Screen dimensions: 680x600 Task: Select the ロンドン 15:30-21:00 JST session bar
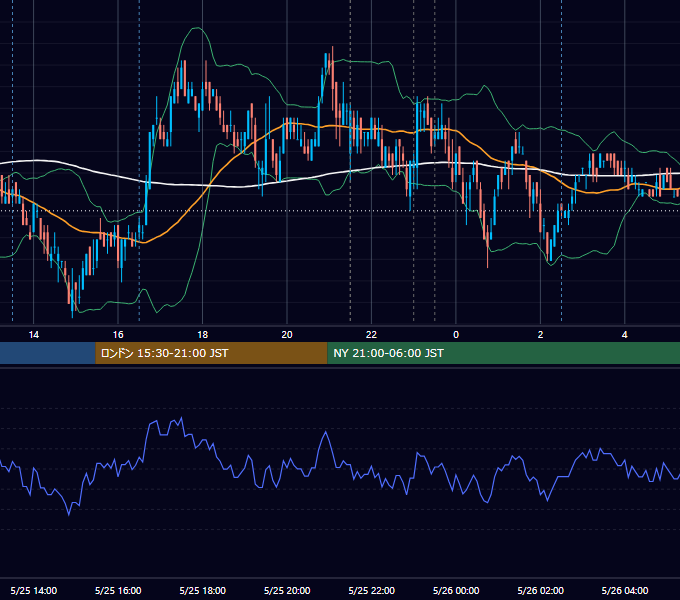(x=211, y=353)
